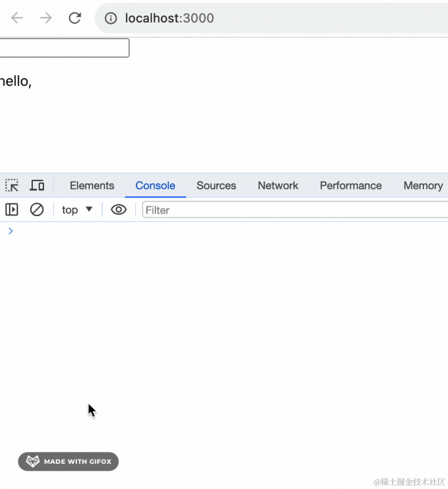Open the Memory tab
Viewport: 448px width, 489px height.
(423, 185)
